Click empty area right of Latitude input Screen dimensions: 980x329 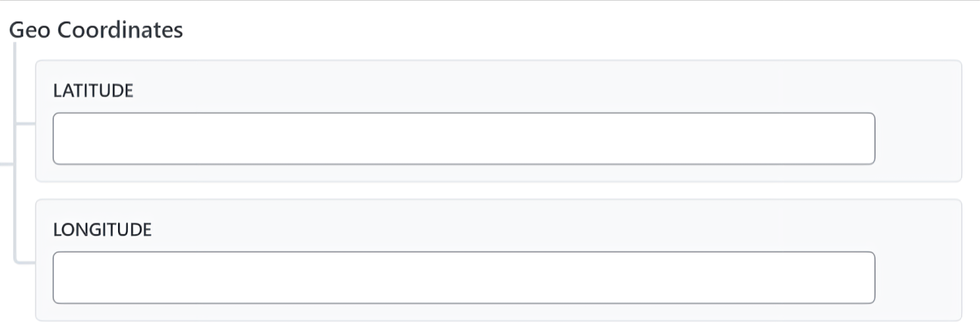(x=918, y=139)
